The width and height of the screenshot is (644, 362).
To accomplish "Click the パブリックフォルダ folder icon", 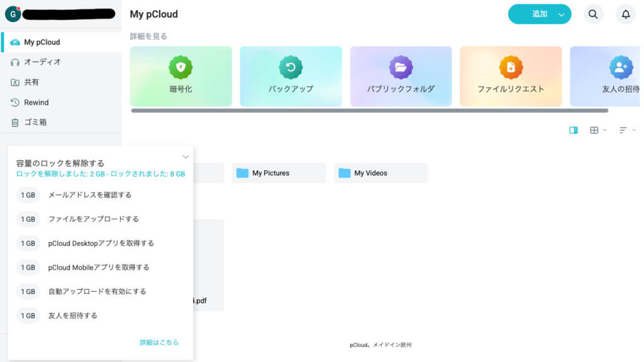I will tap(401, 67).
